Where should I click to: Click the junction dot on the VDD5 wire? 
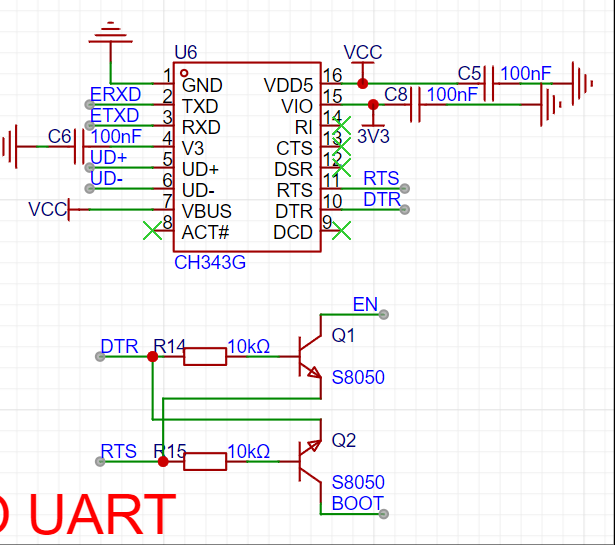363,84
